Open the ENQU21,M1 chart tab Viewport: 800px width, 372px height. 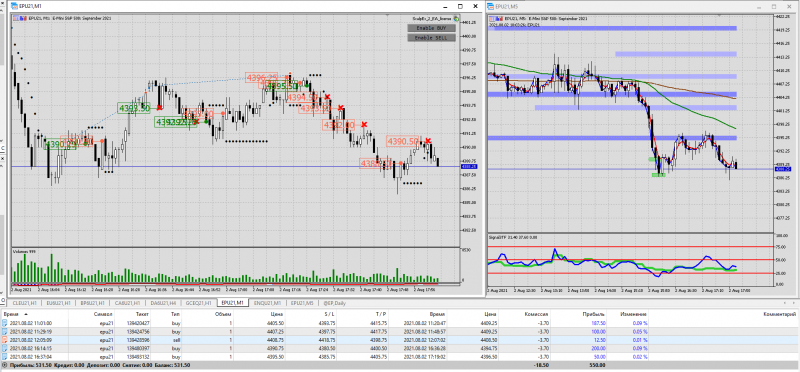click(x=266, y=303)
